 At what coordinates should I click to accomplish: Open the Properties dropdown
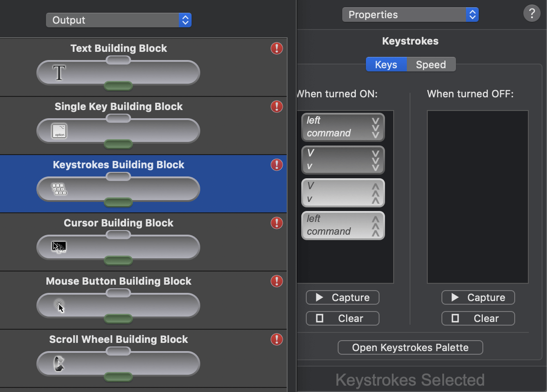tap(410, 15)
